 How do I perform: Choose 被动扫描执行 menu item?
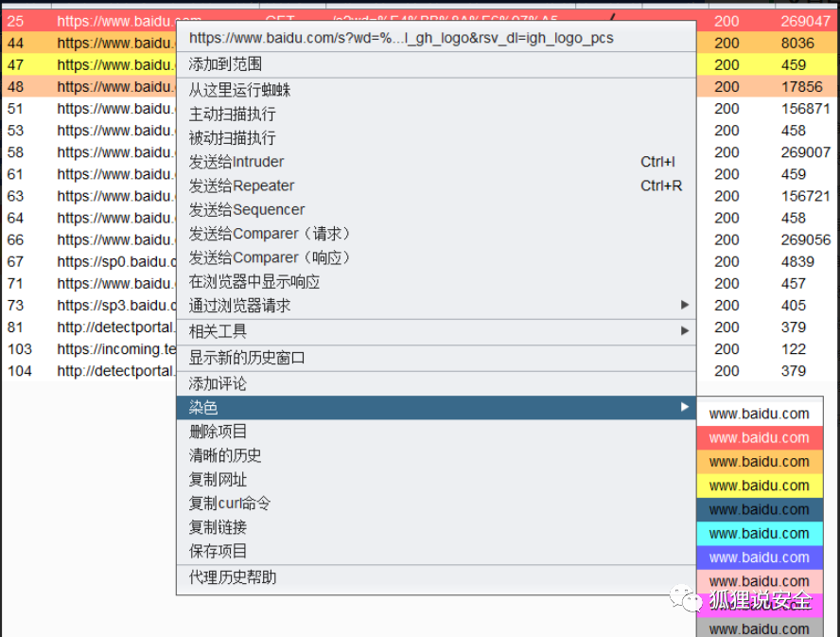coord(436,138)
